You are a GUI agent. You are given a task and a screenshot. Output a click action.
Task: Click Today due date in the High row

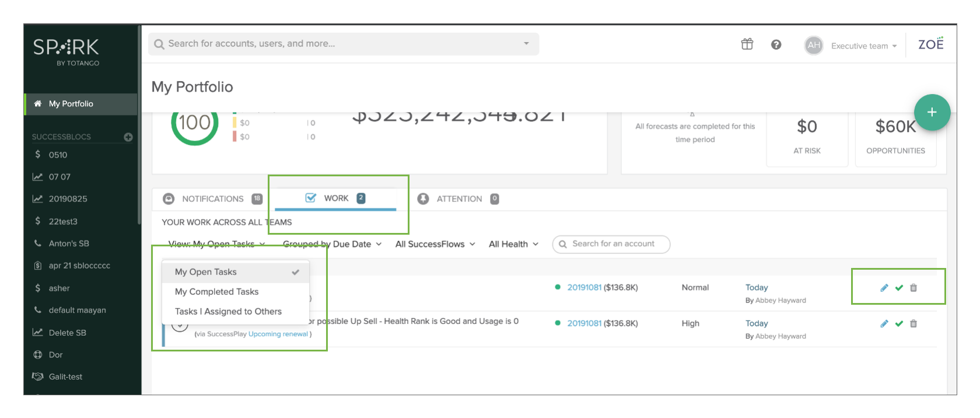click(x=757, y=323)
